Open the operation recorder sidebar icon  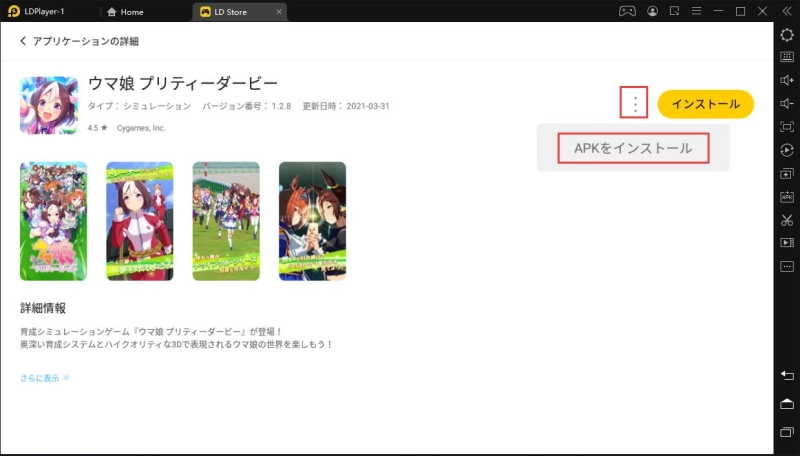(x=787, y=150)
